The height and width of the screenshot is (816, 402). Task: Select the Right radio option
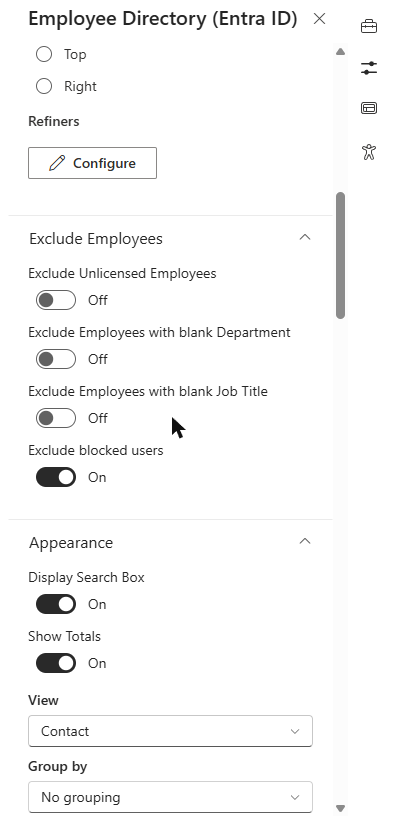[x=44, y=86]
